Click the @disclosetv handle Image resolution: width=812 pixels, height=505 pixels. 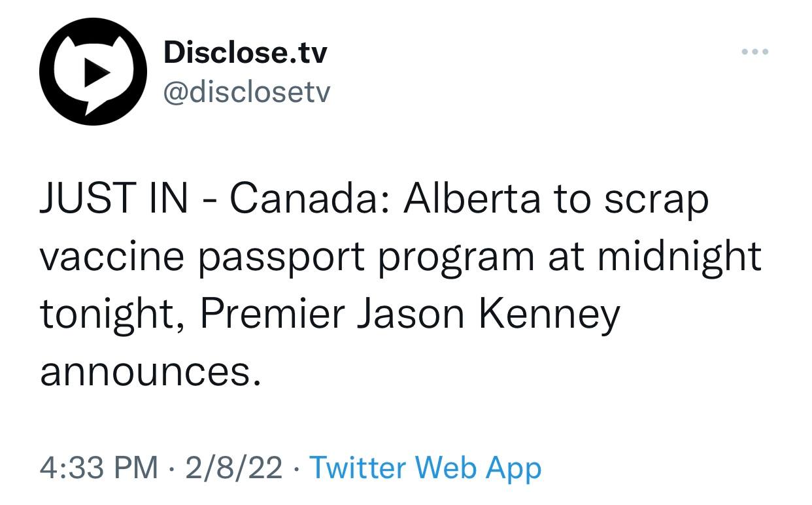tap(246, 92)
